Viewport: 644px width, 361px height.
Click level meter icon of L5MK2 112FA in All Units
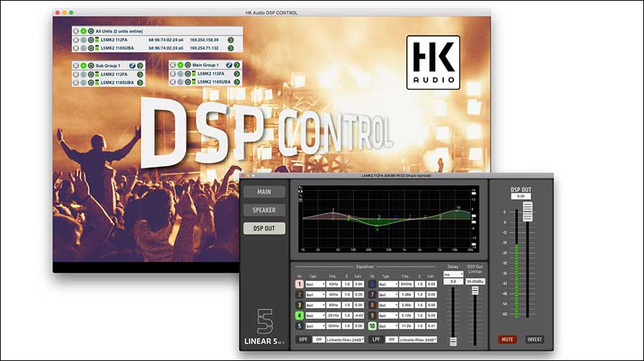97,40
